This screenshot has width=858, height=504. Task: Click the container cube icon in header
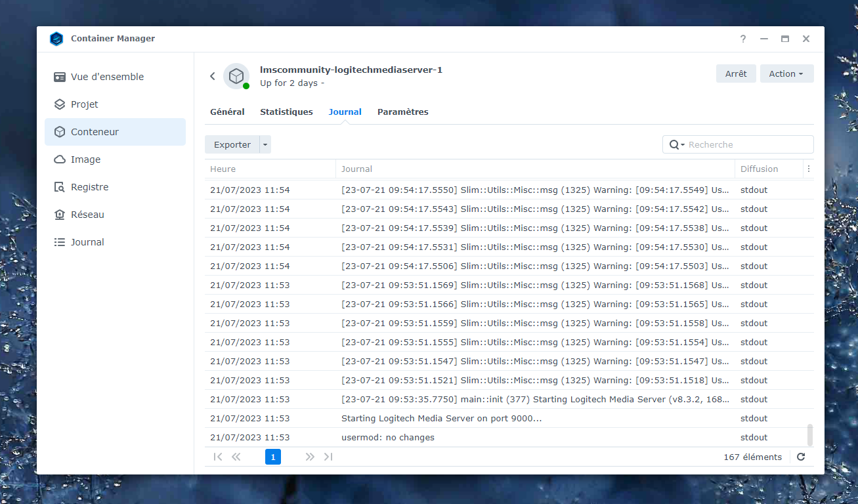point(236,76)
